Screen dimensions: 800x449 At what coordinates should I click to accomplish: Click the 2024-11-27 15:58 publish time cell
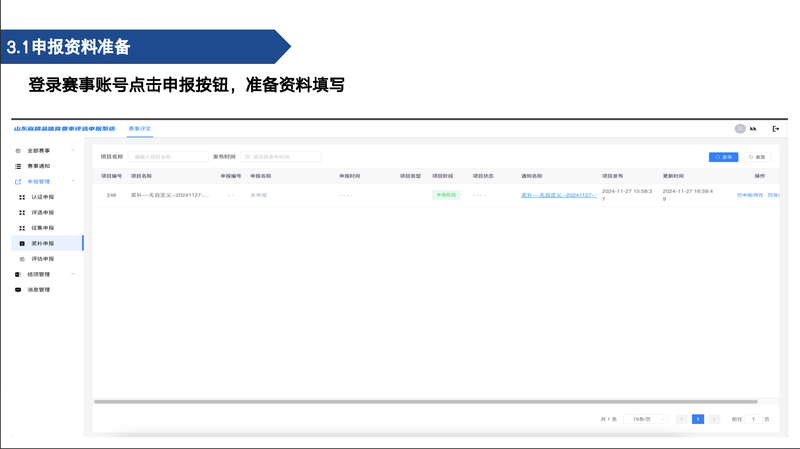click(x=627, y=195)
